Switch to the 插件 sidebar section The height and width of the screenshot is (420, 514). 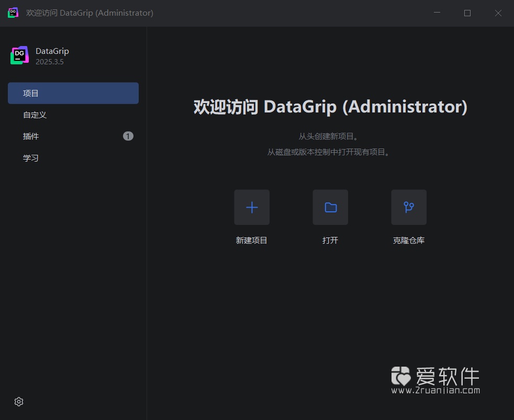31,136
